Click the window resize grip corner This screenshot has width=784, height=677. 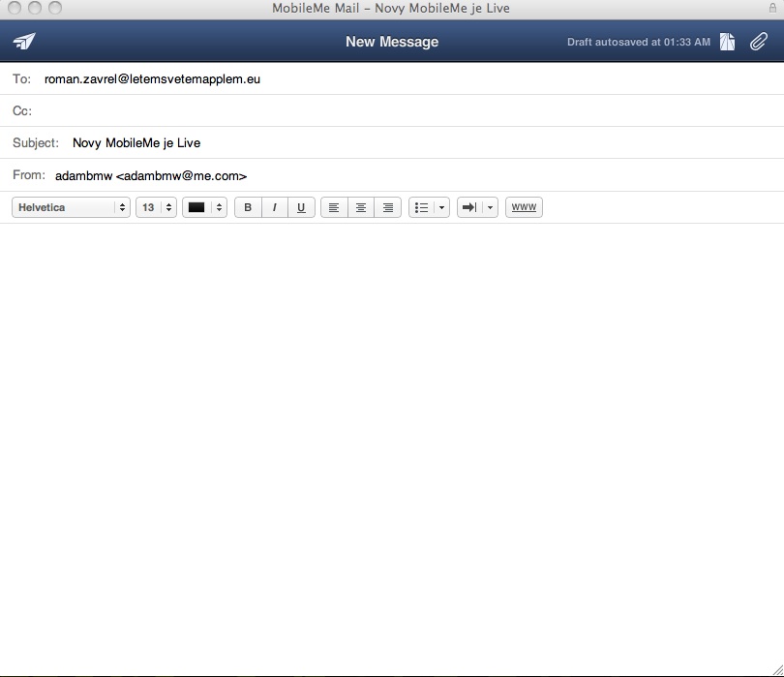pos(777,669)
